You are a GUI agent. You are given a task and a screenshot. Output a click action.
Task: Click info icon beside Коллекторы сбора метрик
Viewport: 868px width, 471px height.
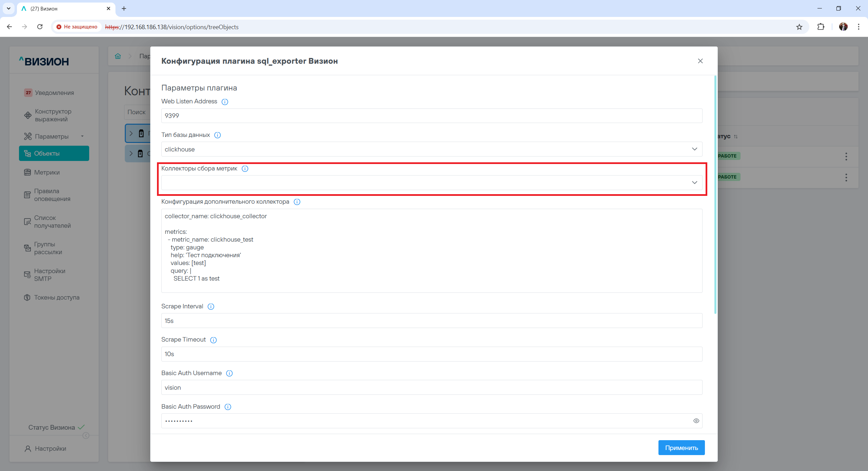coord(245,169)
